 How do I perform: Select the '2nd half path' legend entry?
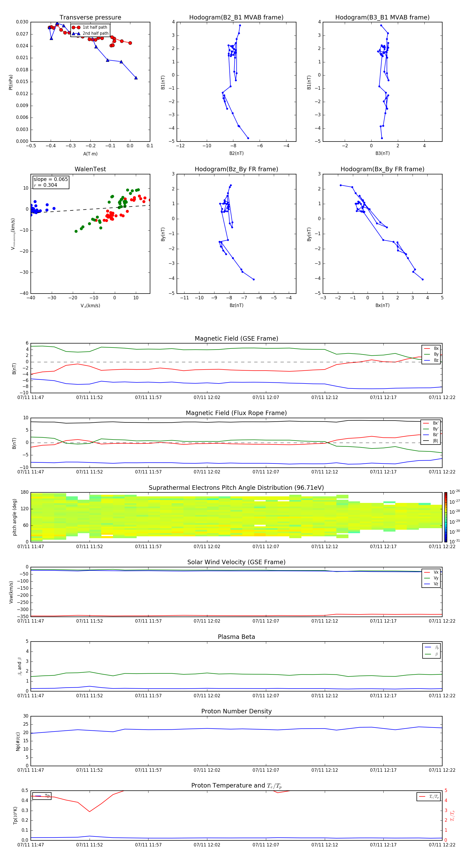coord(90,33)
